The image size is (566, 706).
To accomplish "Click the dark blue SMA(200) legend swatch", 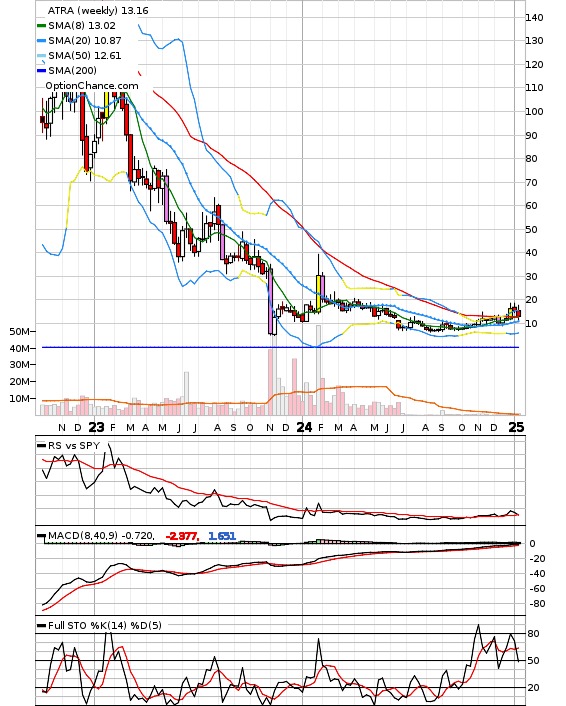I will click(41, 70).
